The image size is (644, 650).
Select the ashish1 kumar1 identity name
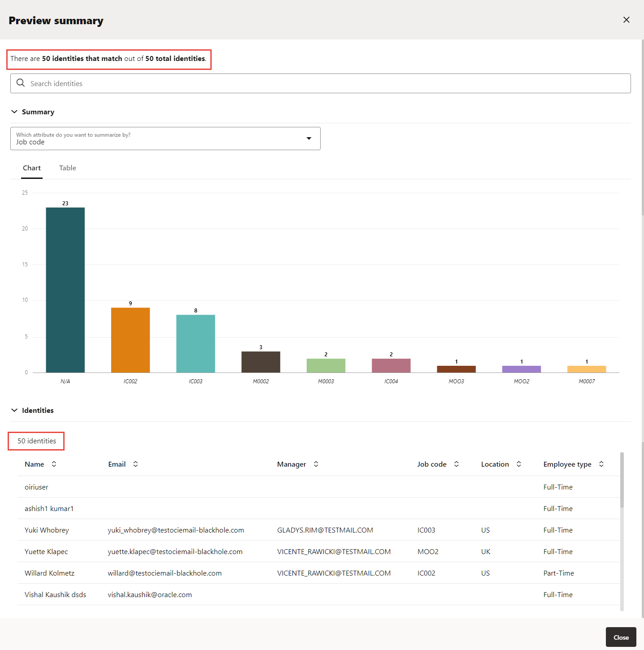click(x=49, y=508)
